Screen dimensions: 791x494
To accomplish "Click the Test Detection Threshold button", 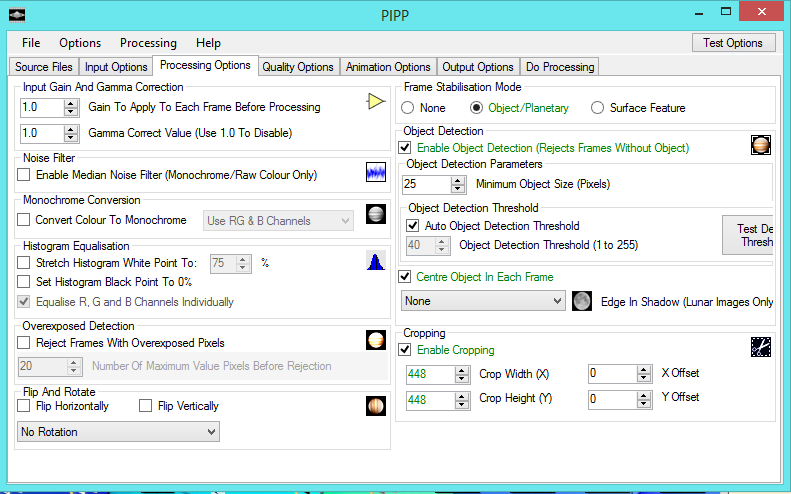I will [x=748, y=235].
